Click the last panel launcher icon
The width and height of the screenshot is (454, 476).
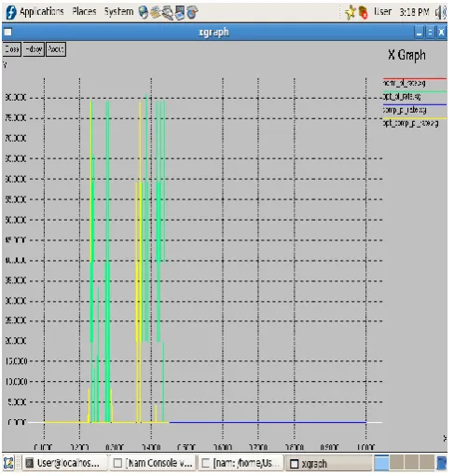pyautogui.click(x=192, y=13)
